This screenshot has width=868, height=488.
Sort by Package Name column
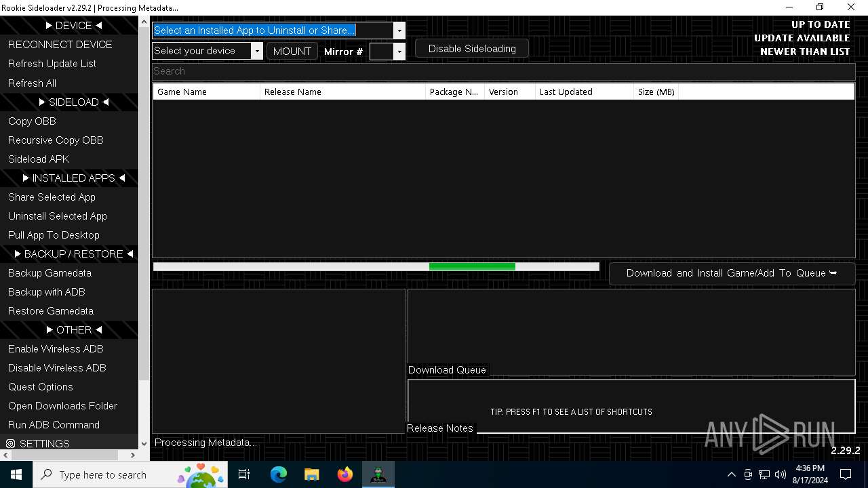pos(454,91)
